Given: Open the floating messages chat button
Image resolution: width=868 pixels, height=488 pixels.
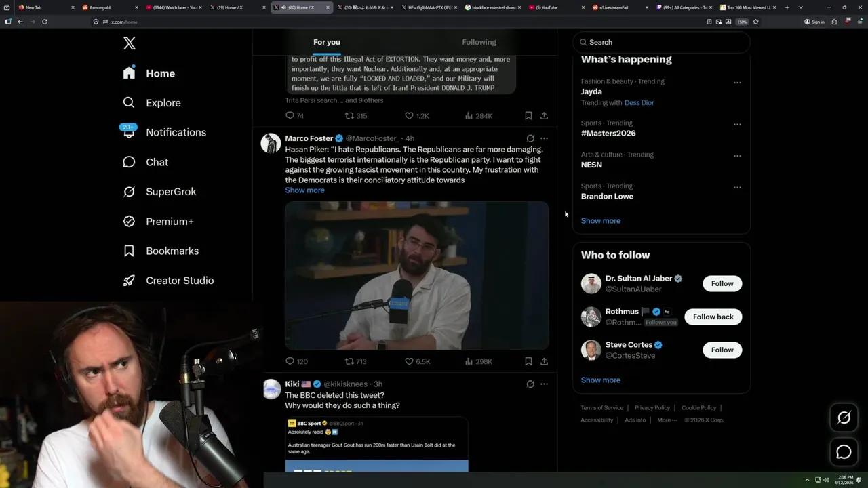Looking at the screenshot, I should 844,452.
